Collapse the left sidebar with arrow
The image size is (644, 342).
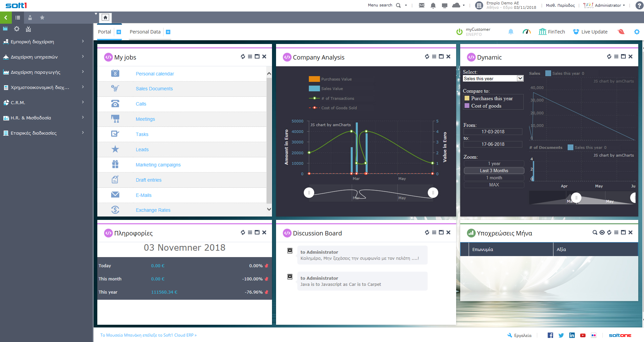6,18
